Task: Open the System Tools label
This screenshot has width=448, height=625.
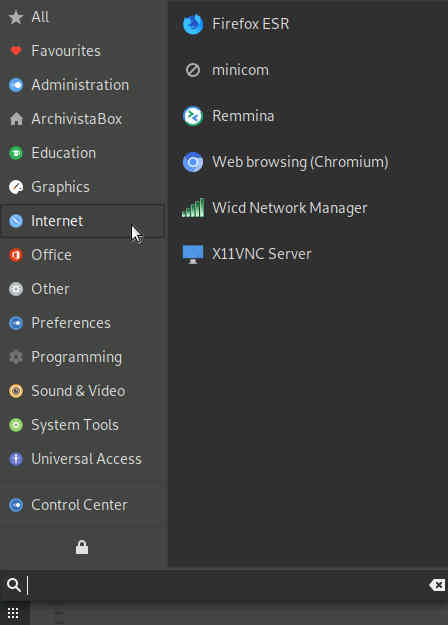Action: [75, 425]
